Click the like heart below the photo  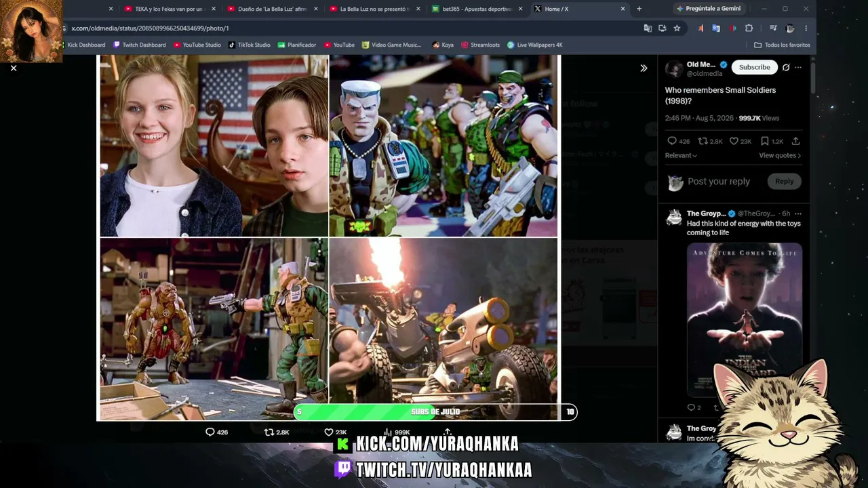point(329,432)
